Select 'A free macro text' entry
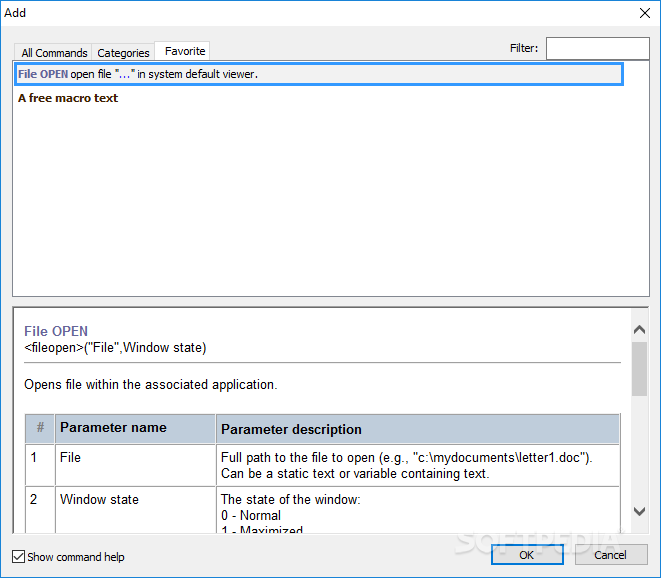Viewport: 661px width, 578px height. coord(68,98)
